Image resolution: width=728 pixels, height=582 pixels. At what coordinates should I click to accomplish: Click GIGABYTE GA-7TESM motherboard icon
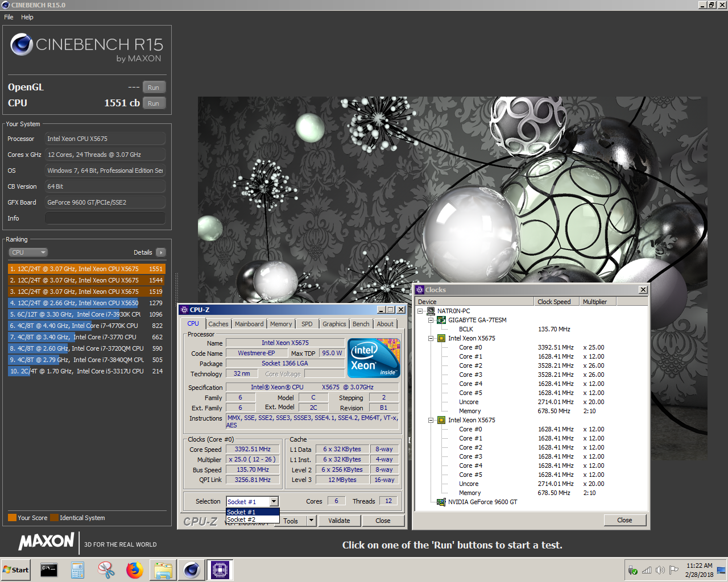(441, 320)
